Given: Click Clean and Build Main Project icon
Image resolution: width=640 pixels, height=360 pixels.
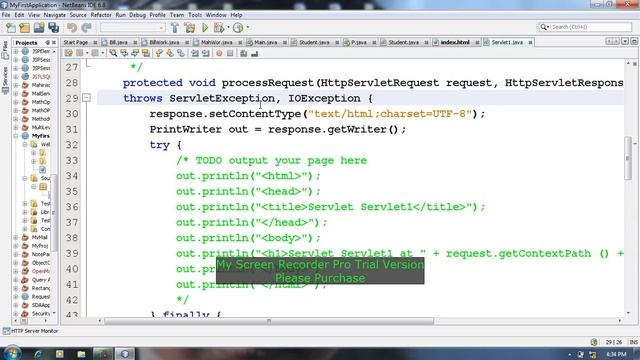Looking at the screenshot, I should click(190, 28).
